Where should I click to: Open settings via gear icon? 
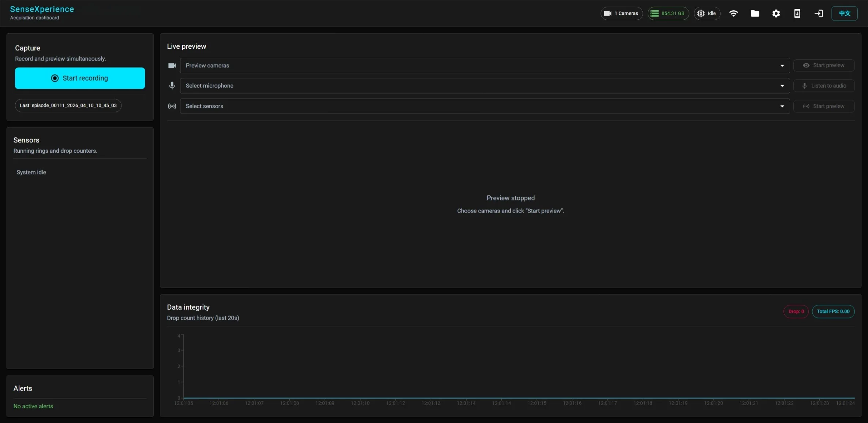[x=776, y=14]
